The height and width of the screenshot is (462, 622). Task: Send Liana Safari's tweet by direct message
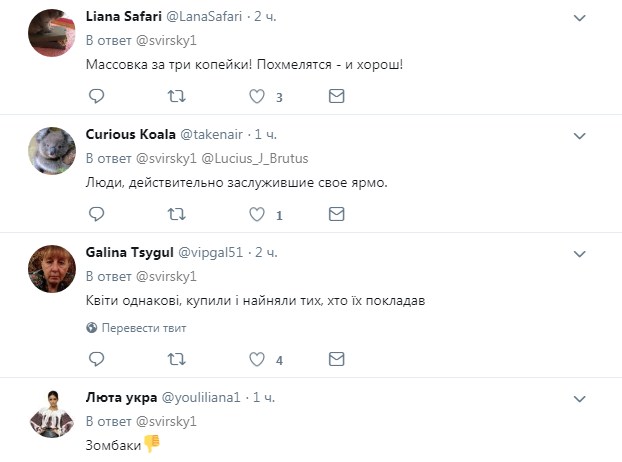337,97
